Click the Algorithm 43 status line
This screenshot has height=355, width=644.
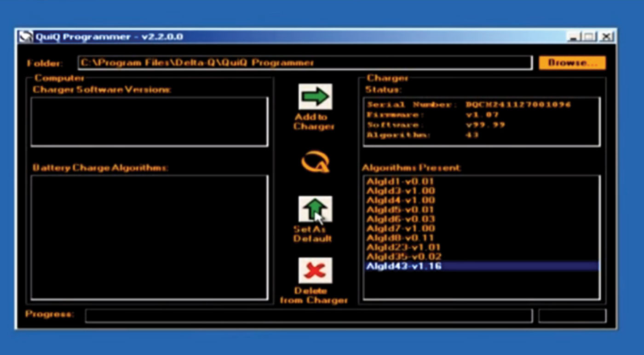point(422,135)
